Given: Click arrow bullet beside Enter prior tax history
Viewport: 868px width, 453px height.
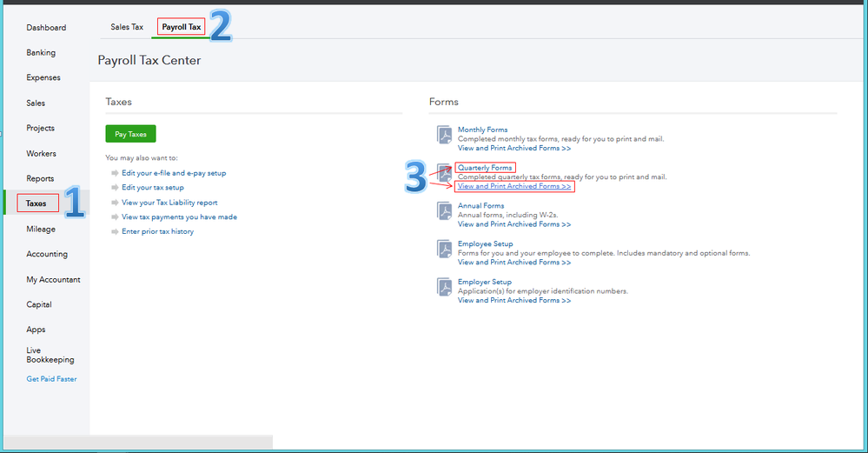Looking at the screenshot, I should 115,231.
